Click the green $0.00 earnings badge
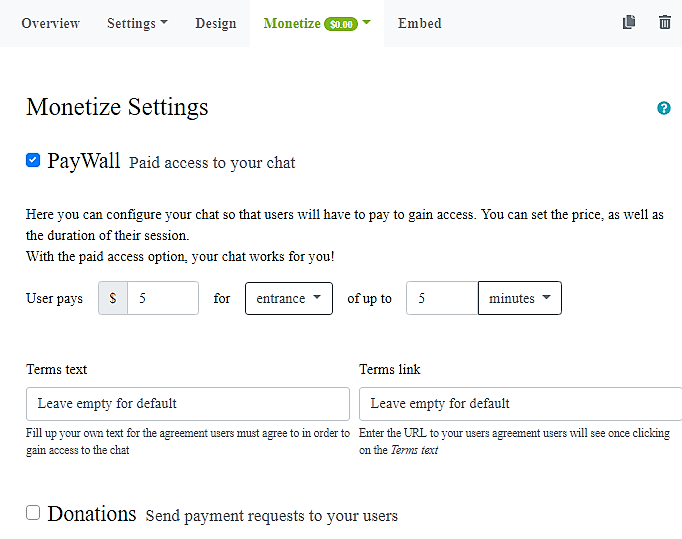 [341, 24]
